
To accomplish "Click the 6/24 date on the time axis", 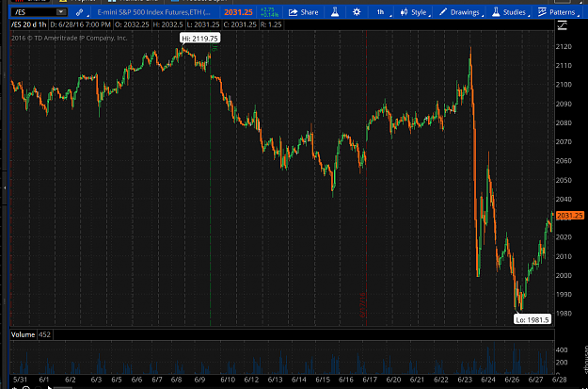I will point(488,378).
